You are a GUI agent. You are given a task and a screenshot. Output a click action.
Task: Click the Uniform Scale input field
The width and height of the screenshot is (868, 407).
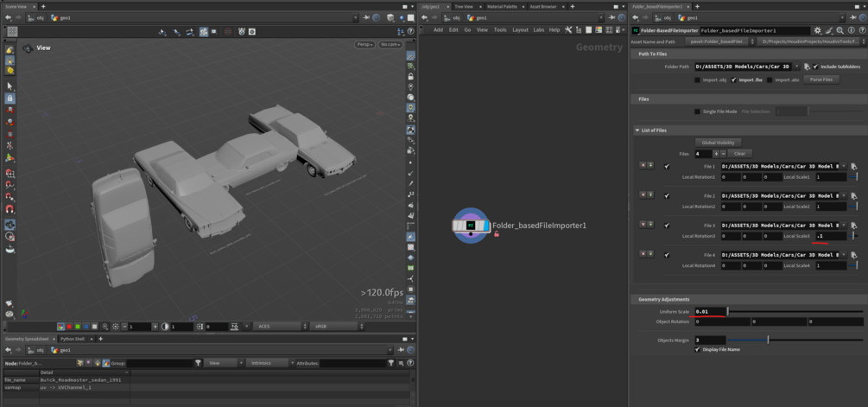(710, 312)
